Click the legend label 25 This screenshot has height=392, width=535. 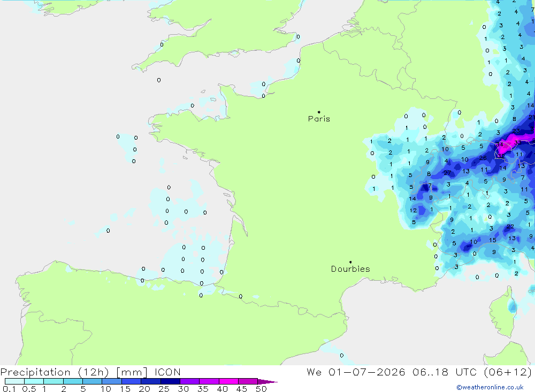pyautogui.click(x=164, y=389)
